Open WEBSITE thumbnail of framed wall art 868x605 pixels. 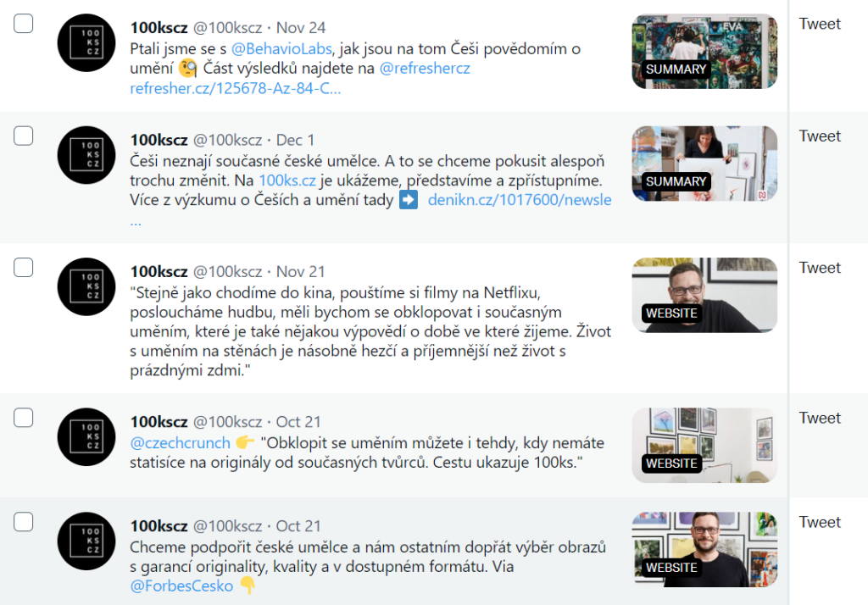[704, 445]
